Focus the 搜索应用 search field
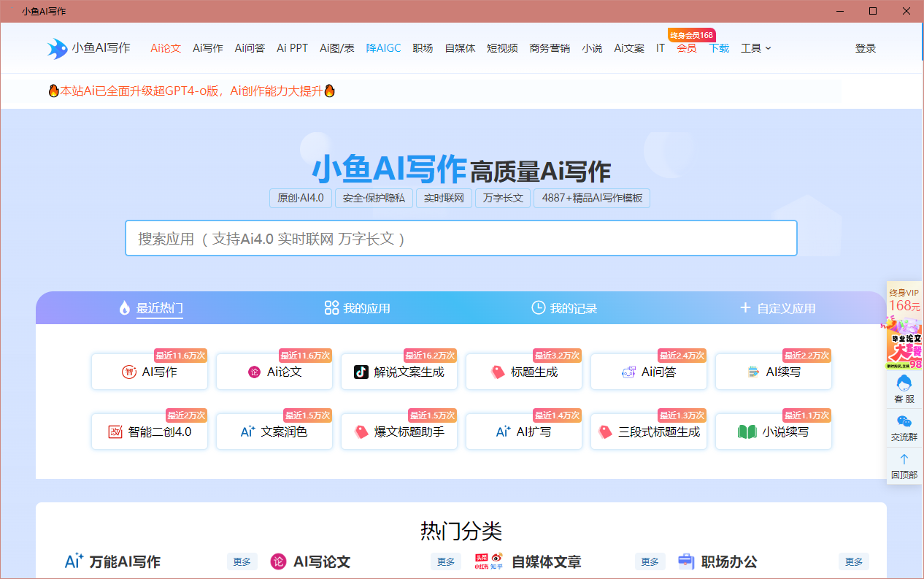Image resolution: width=924 pixels, height=579 pixels. coord(461,238)
